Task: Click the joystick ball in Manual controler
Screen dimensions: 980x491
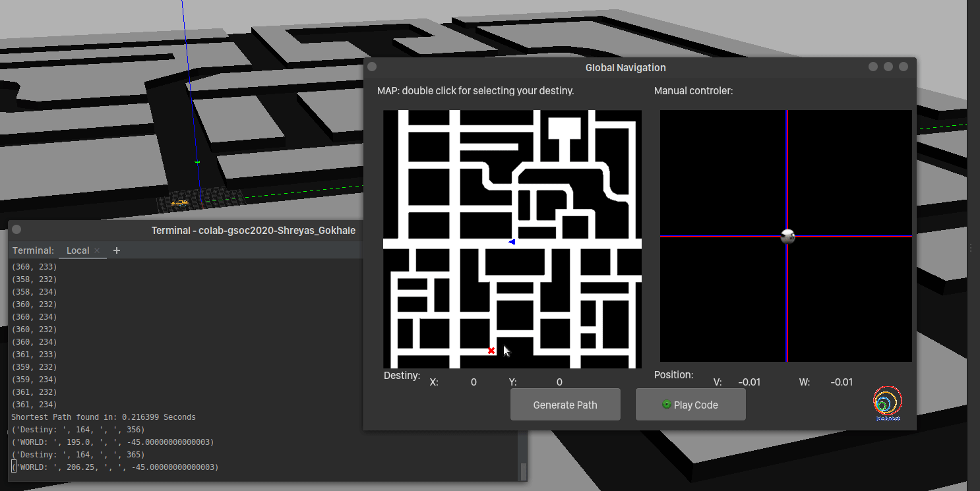Action: (x=787, y=237)
